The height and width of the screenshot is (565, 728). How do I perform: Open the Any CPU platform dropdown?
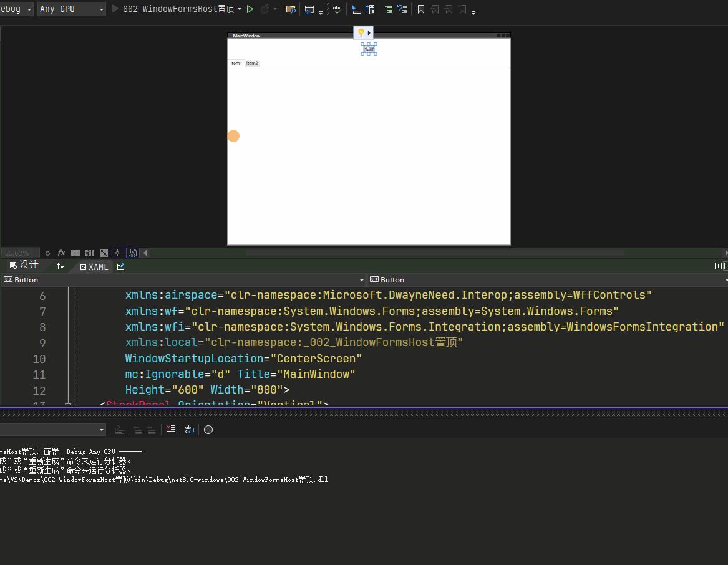[70, 9]
